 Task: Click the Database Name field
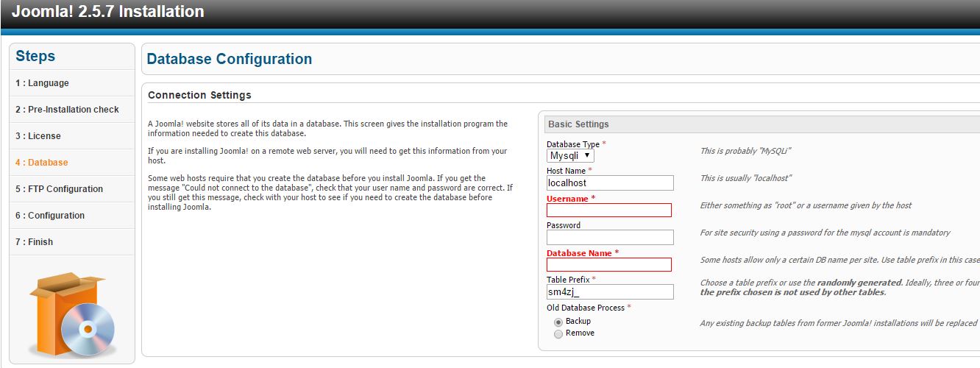(x=609, y=265)
